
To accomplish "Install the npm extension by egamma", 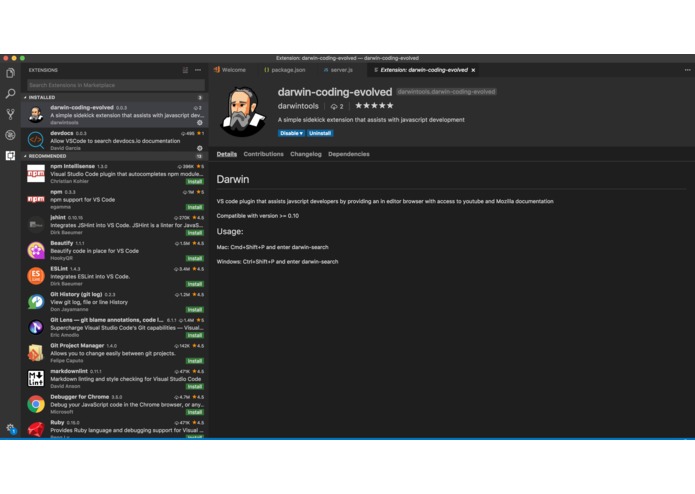I will pos(195,207).
